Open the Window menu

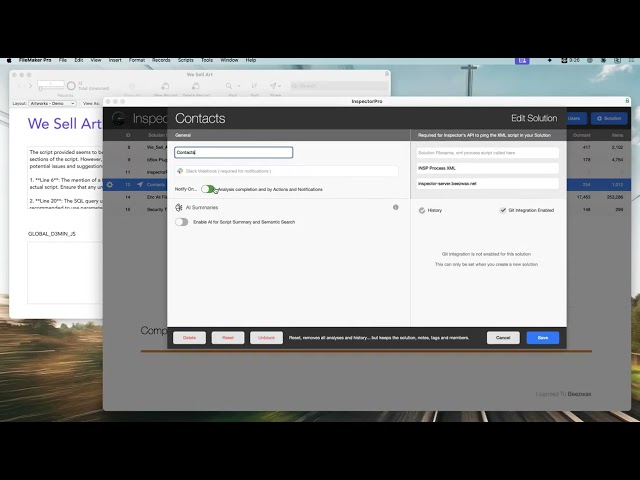[229, 60]
